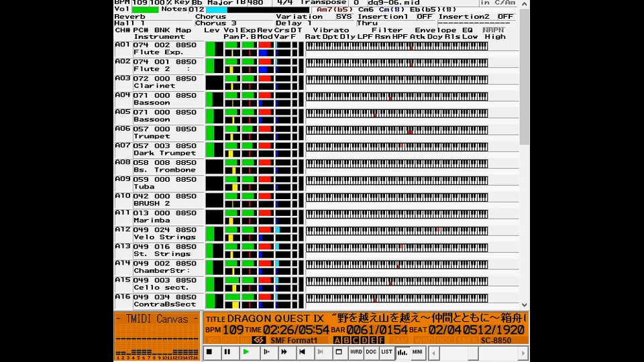Image resolution: width=644 pixels, height=362 pixels.
Task: Select channel A16 ContraBsSect
Action: (160, 301)
